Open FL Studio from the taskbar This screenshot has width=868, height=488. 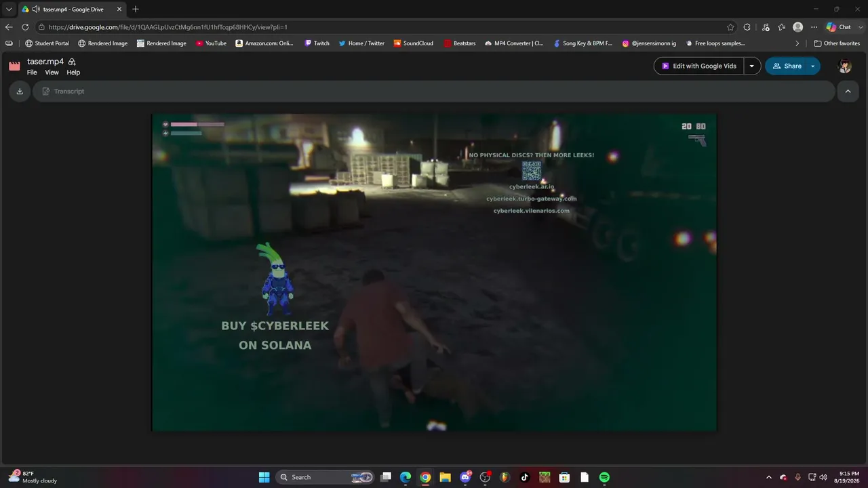(505, 477)
